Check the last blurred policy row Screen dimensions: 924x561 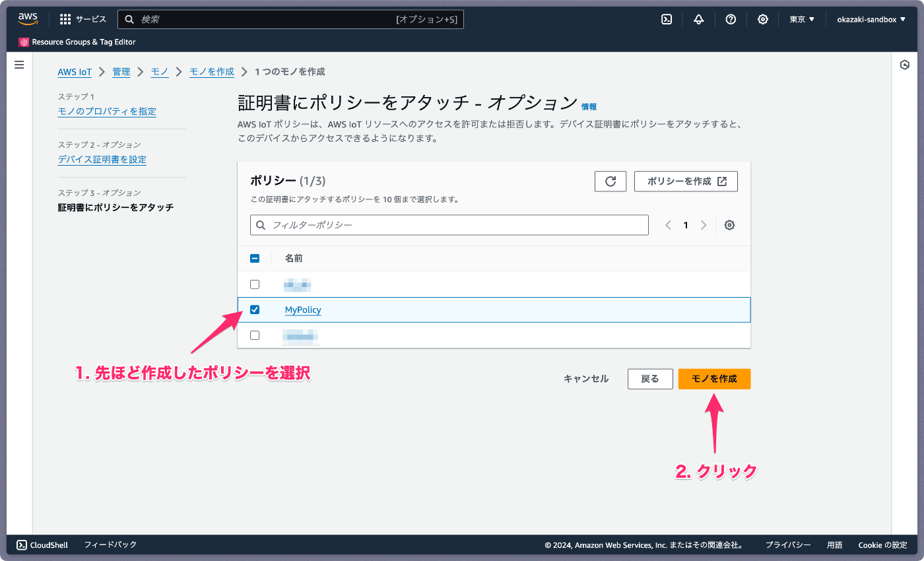pyautogui.click(x=255, y=335)
